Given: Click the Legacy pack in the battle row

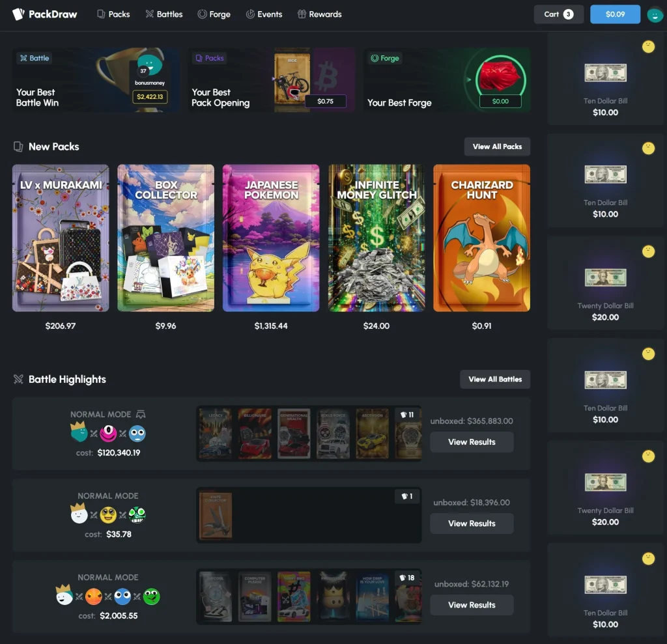Looking at the screenshot, I should click(x=216, y=434).
